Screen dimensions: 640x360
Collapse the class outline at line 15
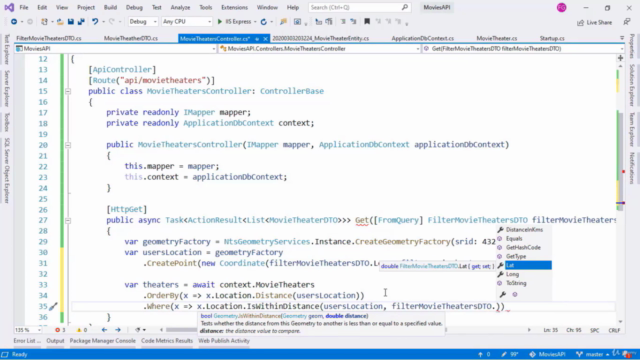[68, 91]
